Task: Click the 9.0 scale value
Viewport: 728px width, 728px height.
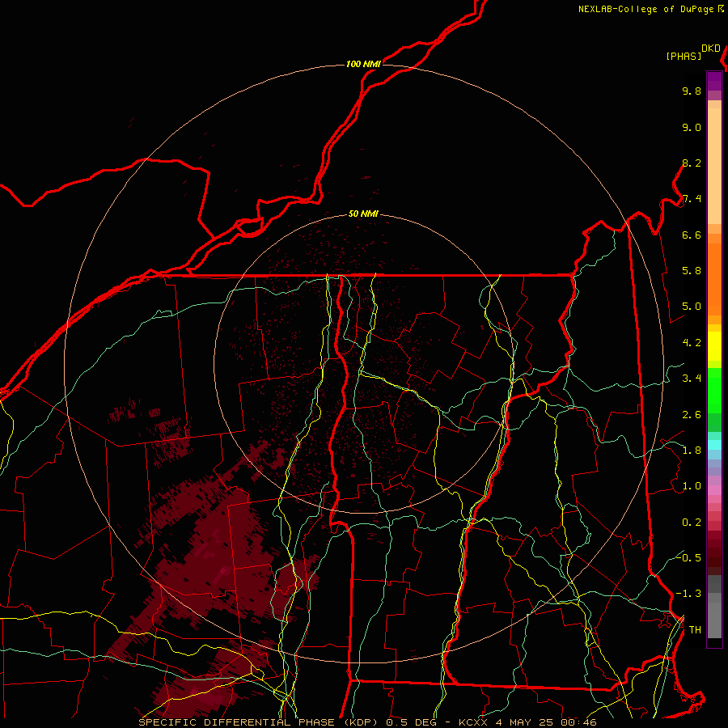Action: click(x=692, y=127)
